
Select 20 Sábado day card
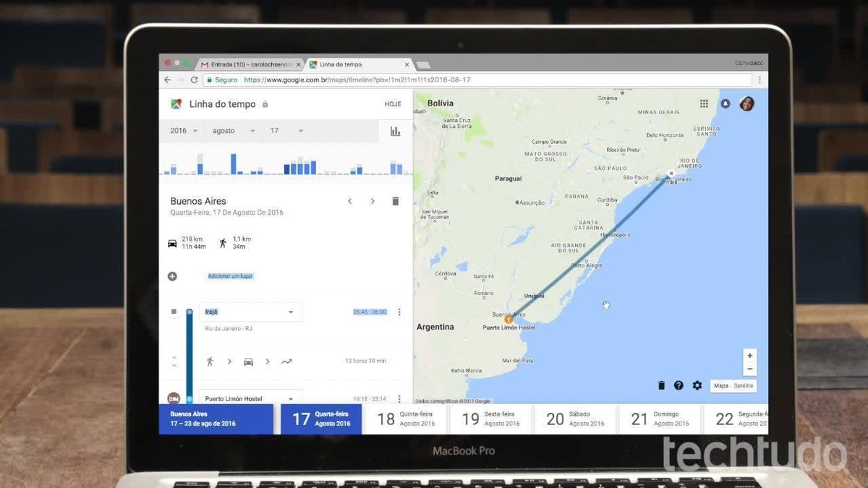pyautogui.click(x=575, y=419)
